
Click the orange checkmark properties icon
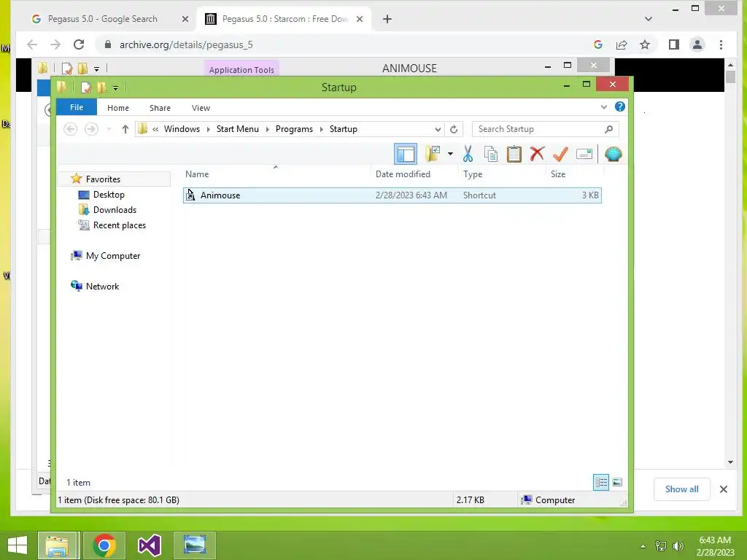point(560,154)
